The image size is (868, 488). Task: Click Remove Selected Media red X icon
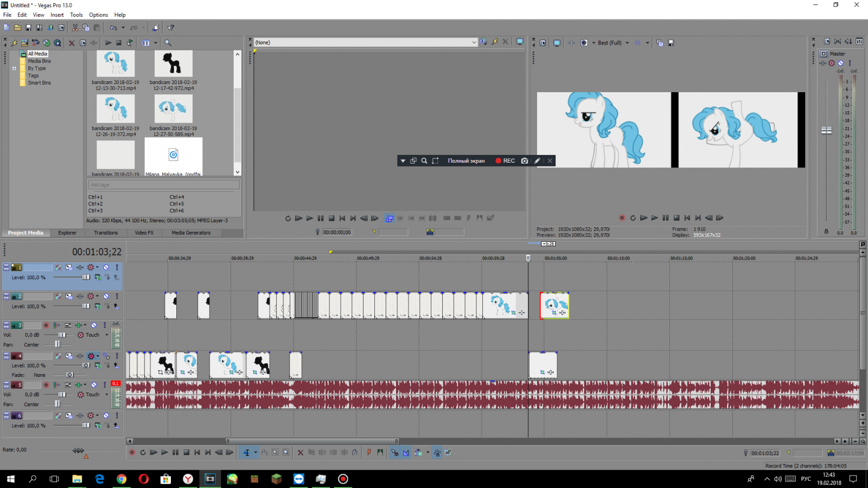click(72, 43)
